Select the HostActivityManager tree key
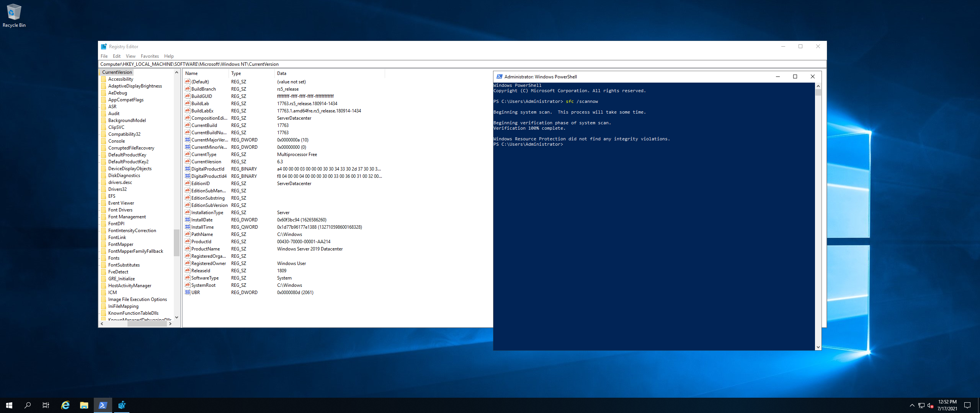 click(x=130, y=286)
